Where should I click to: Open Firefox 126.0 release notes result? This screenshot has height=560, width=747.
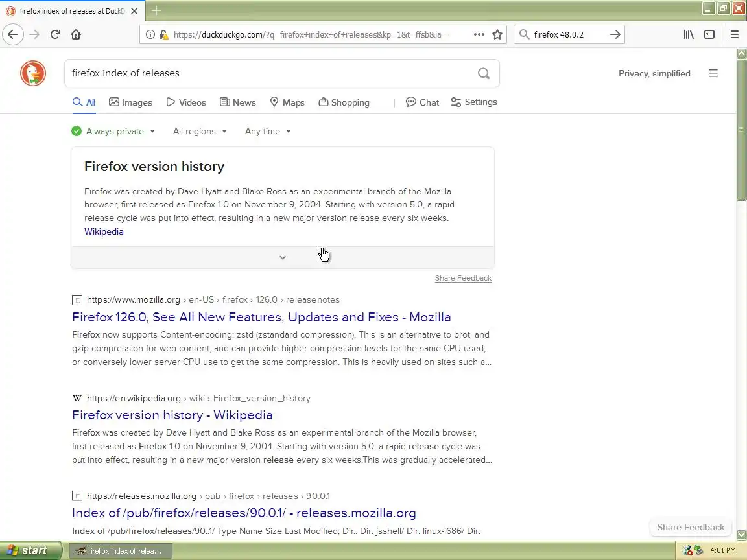click(x=261, y=317)
